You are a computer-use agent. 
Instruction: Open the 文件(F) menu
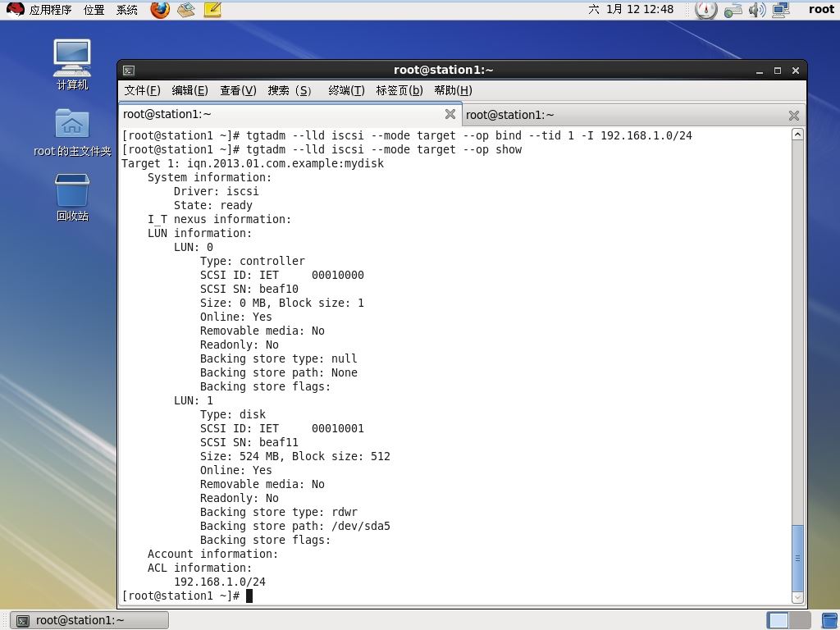coord(143,90)
